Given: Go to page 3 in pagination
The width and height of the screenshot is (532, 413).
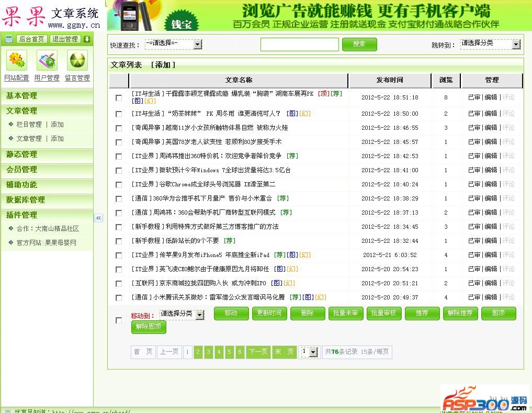Looking at the screenshot, I should pos(209,352).
